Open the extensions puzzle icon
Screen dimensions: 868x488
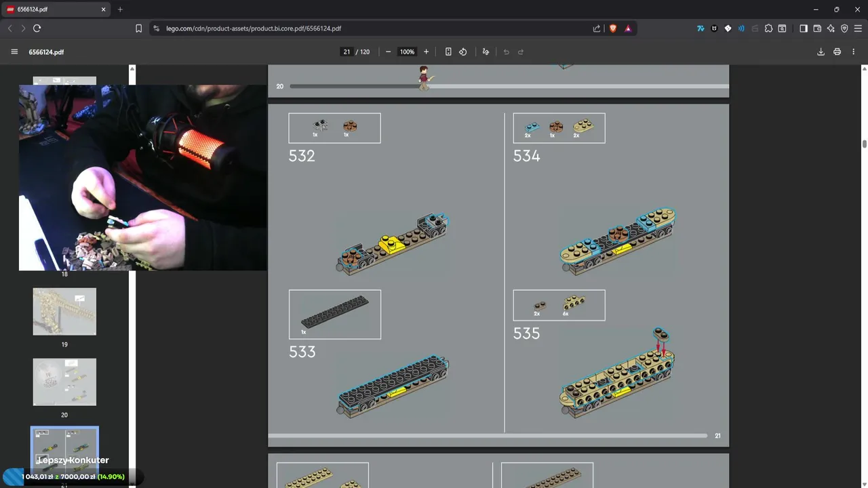tap(768, 28)
